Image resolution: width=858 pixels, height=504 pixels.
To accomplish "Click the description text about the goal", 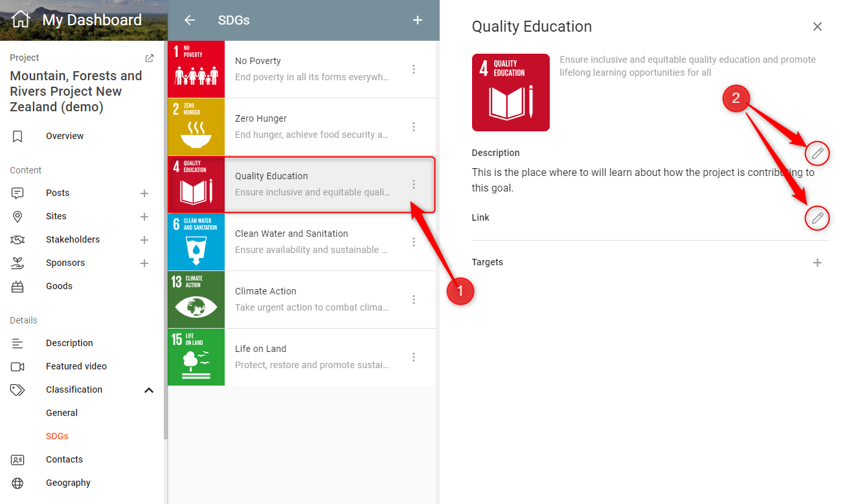I will [643, 181].
